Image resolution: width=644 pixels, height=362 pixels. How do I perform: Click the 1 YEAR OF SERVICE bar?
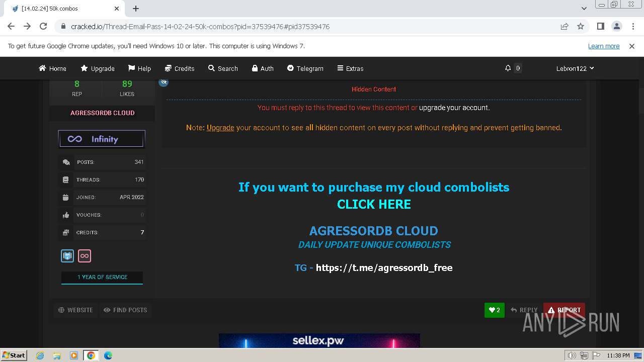coord(102,278)
